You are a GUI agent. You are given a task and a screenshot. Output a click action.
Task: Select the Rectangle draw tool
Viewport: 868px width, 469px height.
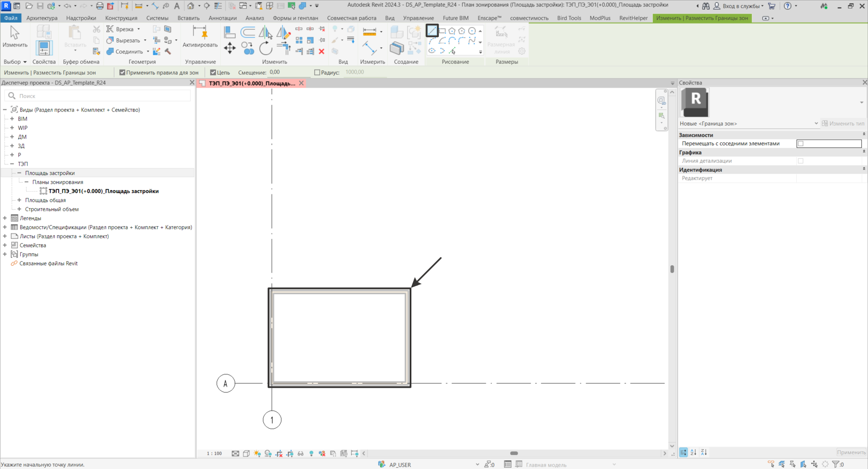tap(442, 31)
